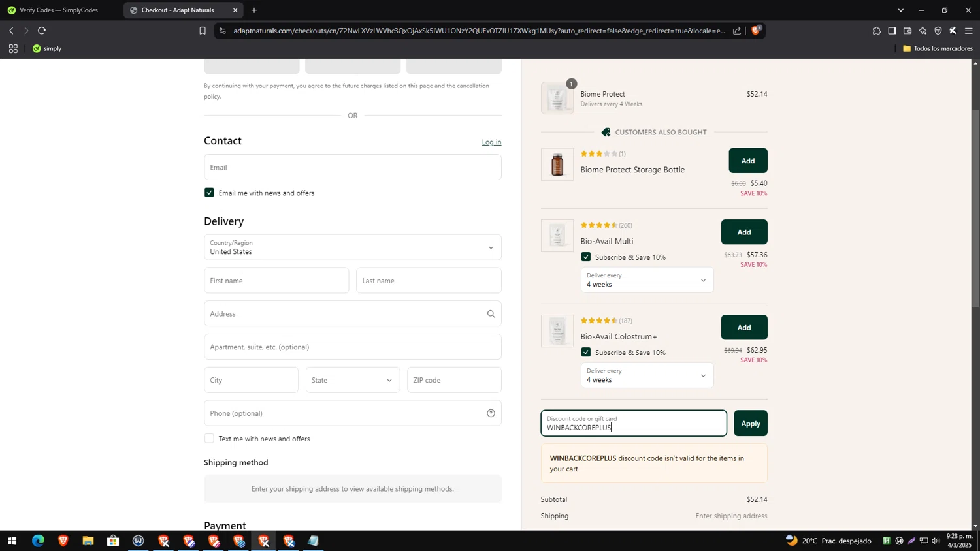
Task: Focus Apartment, suite, etc. field
Action: click(353, 347)
